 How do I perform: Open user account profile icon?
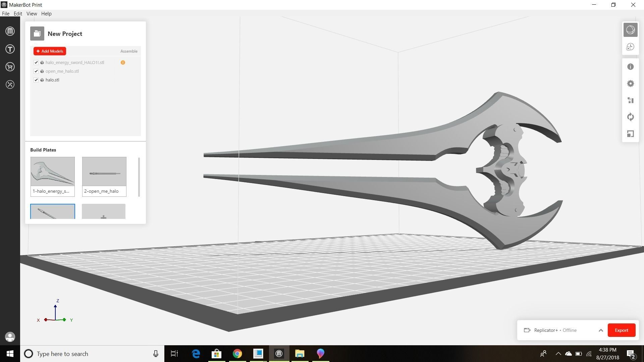(x=10, y=337)
